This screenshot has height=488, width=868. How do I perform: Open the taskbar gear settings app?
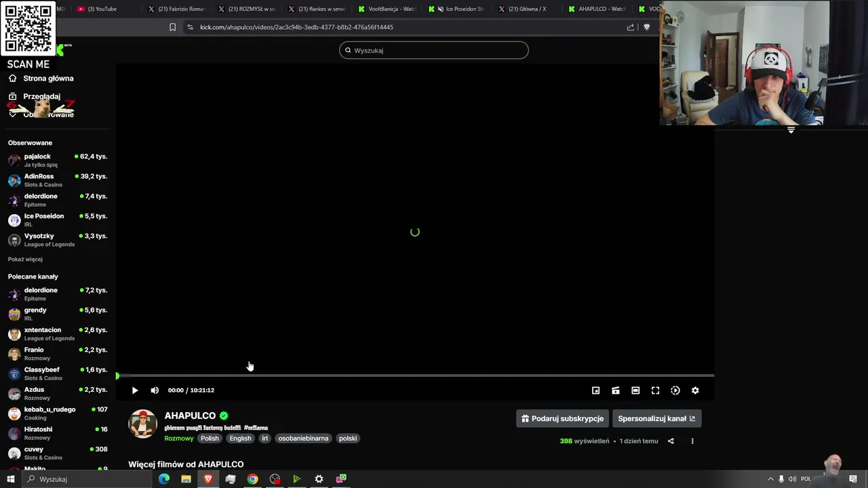[x=319, y=479]
